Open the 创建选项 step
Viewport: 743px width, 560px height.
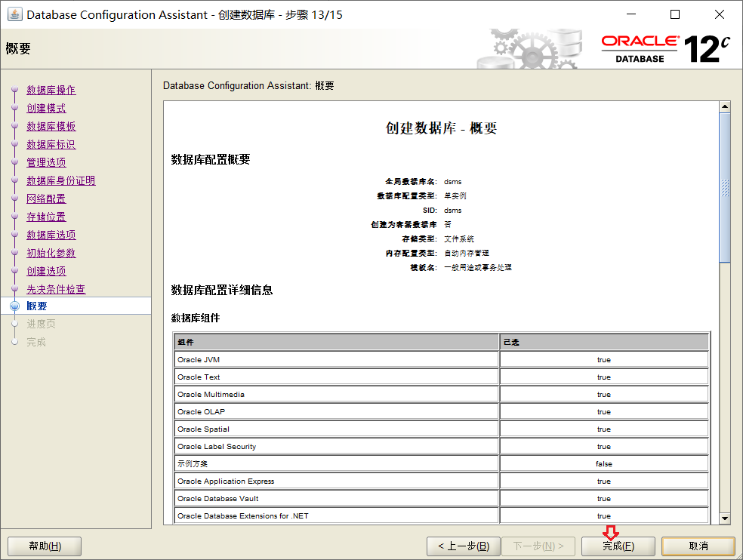[46, 271]
